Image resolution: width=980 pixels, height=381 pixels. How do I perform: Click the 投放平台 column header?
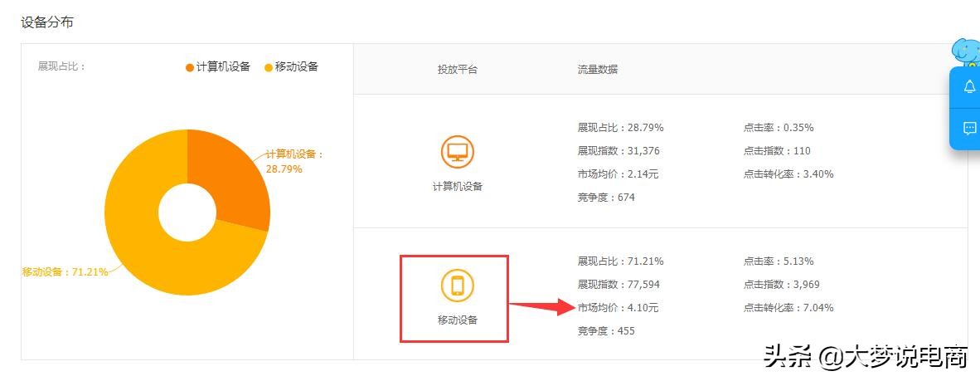pyautogui.click(x=458, y=70)
